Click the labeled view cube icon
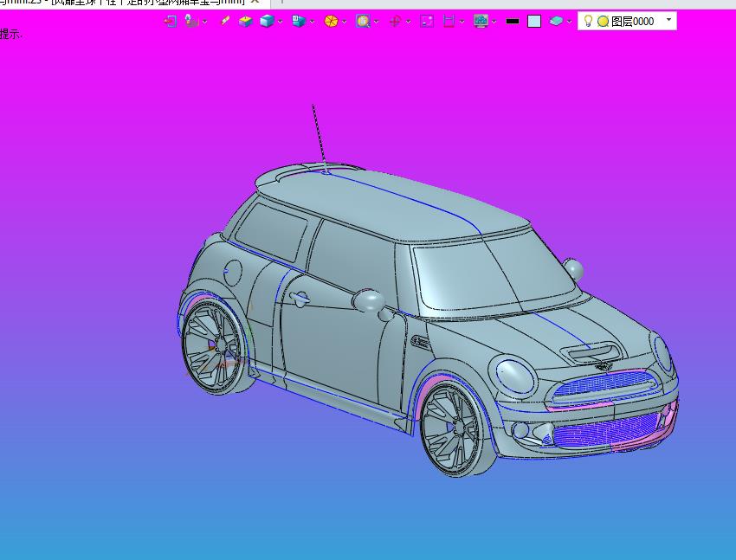The height and width of the screenshot is (560, 736). pos(299,21)
